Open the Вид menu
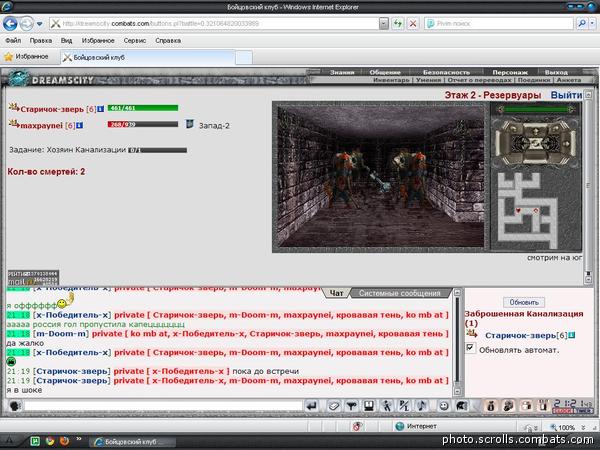Viewport: 600px width, 450px height. (67, 41)
